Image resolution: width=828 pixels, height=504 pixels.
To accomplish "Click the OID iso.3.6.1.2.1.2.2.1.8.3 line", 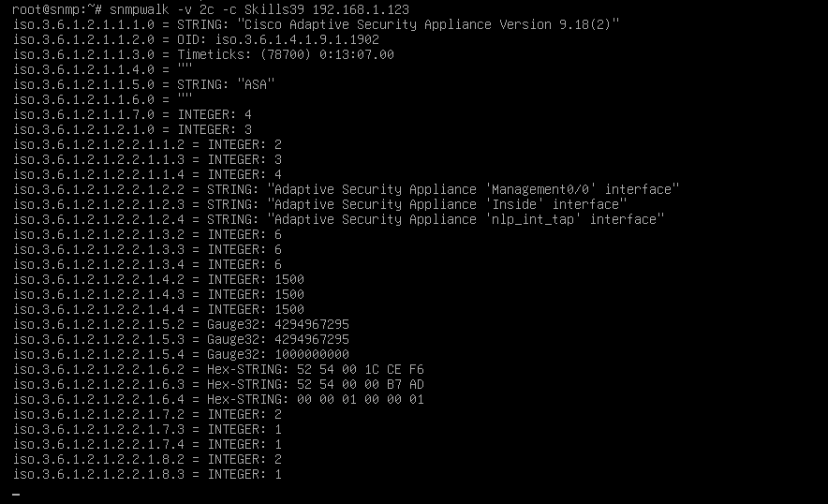I will point(147,474).
